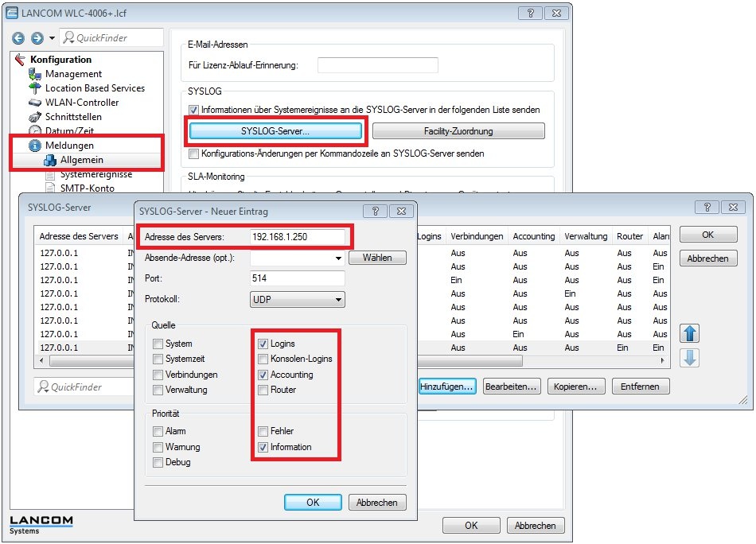Viewport: 756px width, 544px height.
Task: Click the back navigation arrow icon
Action: point(19,38)
